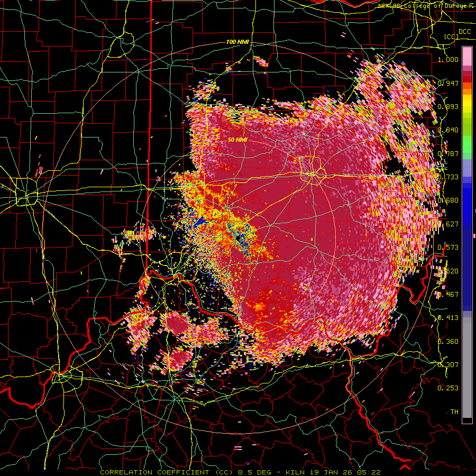Click the 0.520 legend value
This screenshot has height=476, width=476.
click(x=448, y=271)
